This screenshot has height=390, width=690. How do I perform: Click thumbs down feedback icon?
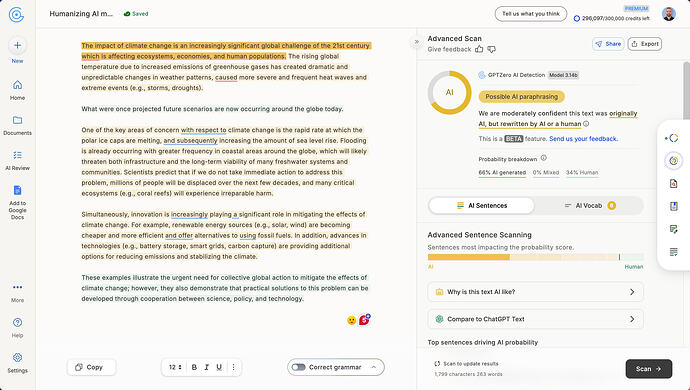click(x=492, y=49)
